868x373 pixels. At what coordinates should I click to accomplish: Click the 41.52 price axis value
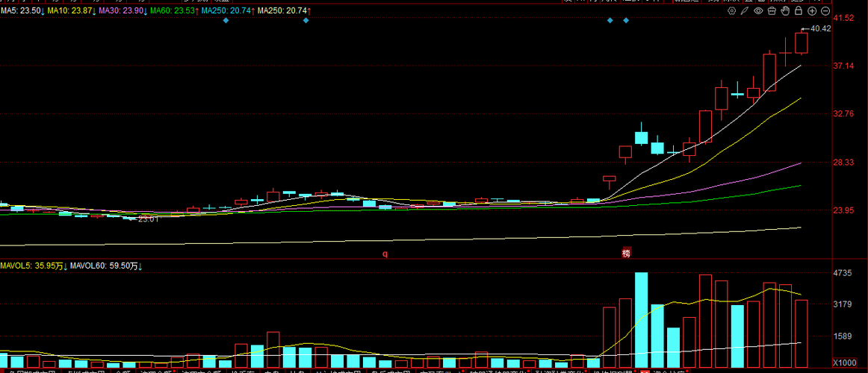(845, 18)
